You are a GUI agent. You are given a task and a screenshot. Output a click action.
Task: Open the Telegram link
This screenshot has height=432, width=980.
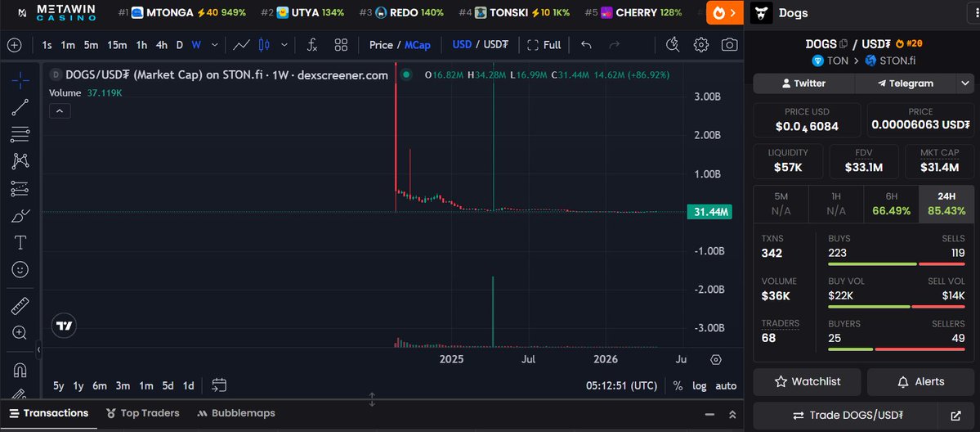[905, 83]
